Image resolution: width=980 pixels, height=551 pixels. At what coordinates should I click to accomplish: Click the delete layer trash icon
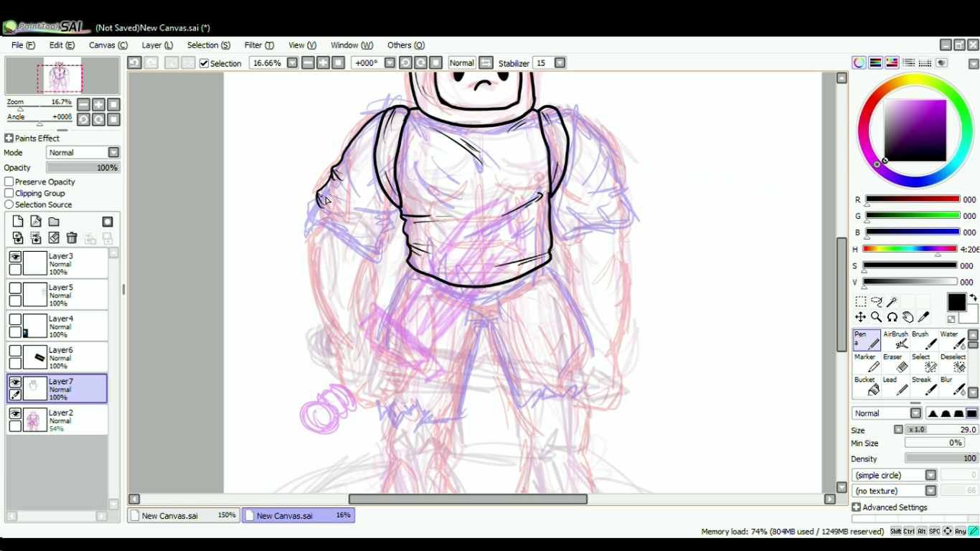tap(72, 238)
